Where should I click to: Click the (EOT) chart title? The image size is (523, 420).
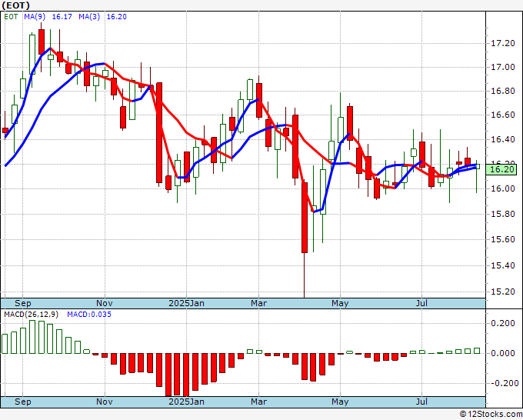[15, 5]
